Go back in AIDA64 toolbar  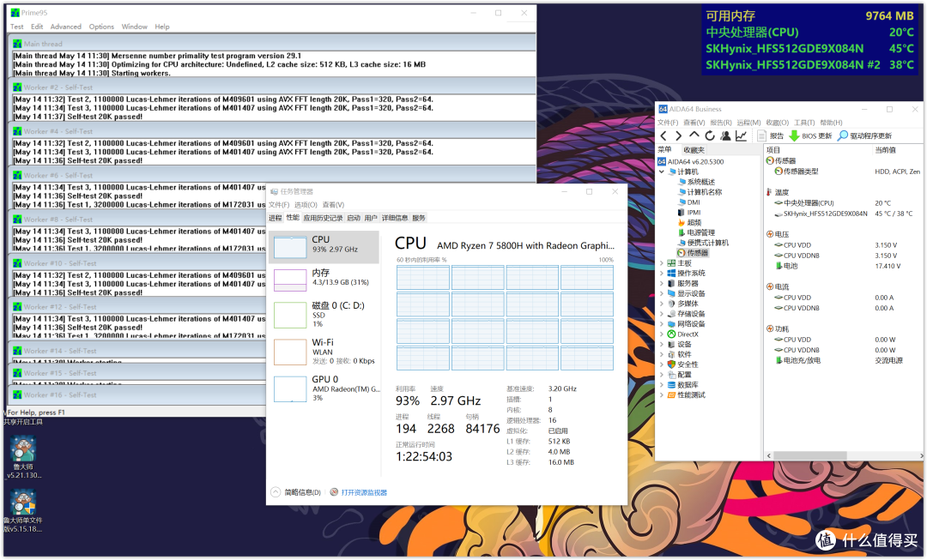[x=663, y=135]
